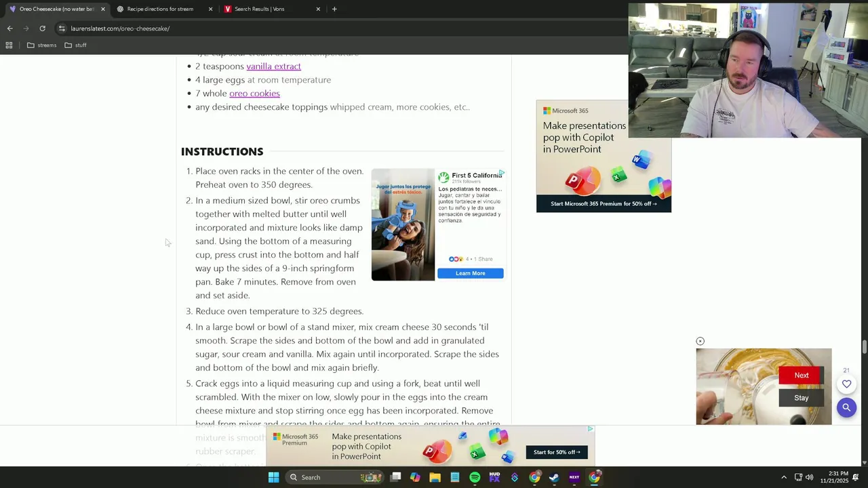Click page vertical scrollbar thumb
Viewport: 868px width, 488px height.
864,346
